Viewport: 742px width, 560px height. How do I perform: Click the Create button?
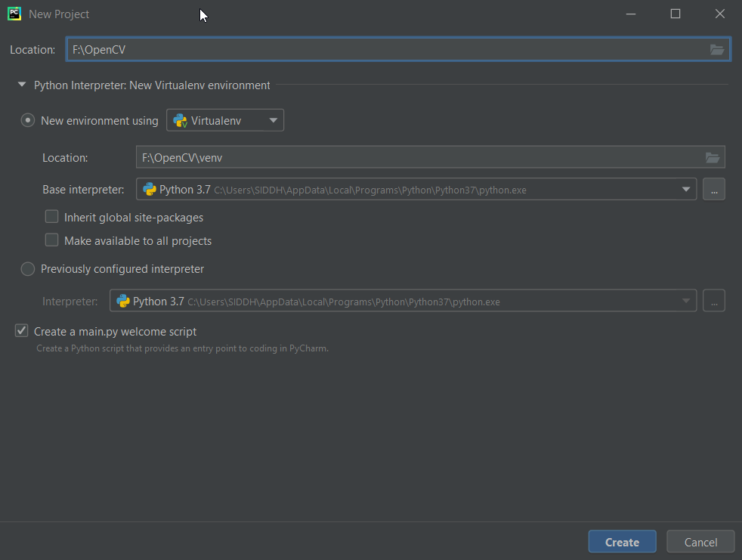tap(623, 542)
